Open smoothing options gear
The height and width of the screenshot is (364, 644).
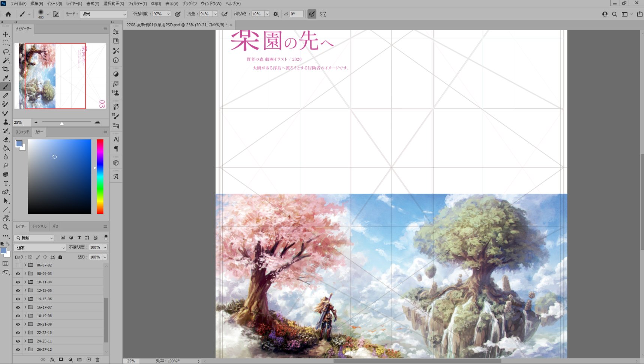click(276, 14)
